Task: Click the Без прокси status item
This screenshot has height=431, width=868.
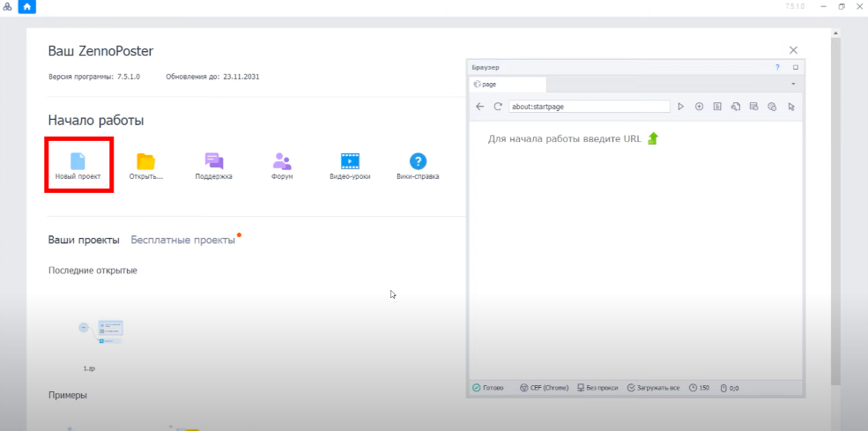Action: [597, 388]
